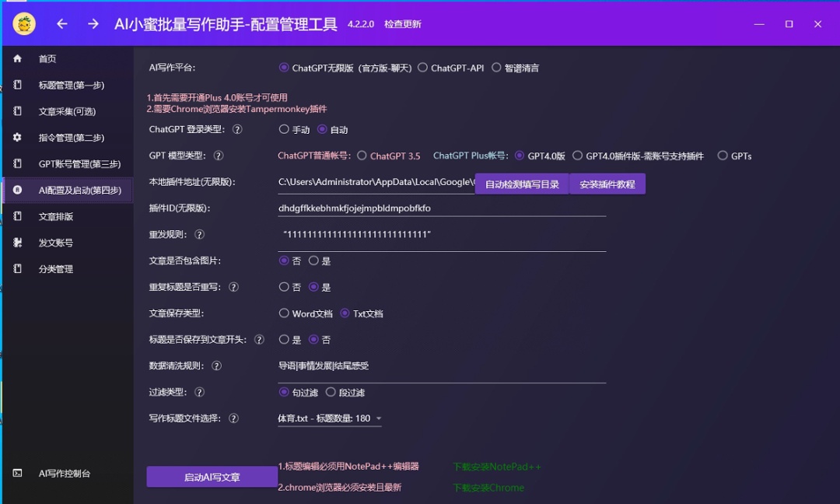
Task: Select ChatGPT 3.5 model
Action: [x=388, y=156]
